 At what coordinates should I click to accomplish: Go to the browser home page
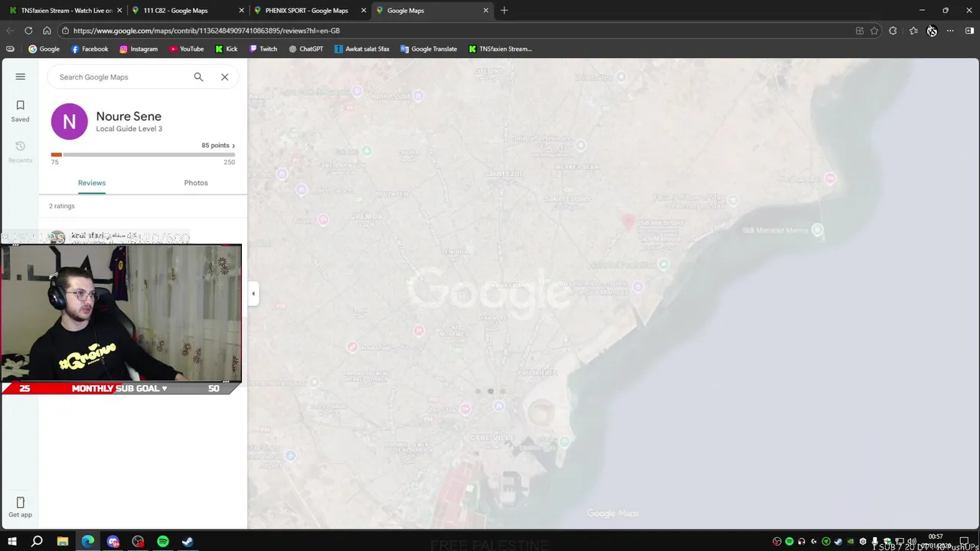(x=47, y=31)
